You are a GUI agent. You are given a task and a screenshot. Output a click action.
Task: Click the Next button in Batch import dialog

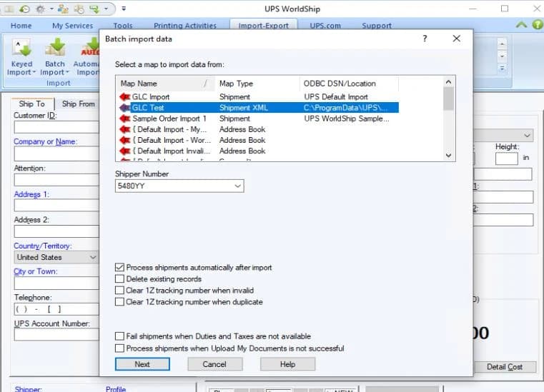tap(142, 364)
